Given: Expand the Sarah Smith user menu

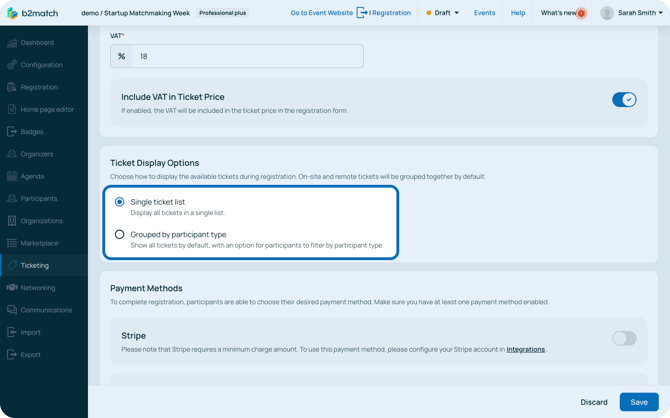Looking at the screenshot, I should coord(632,13).
